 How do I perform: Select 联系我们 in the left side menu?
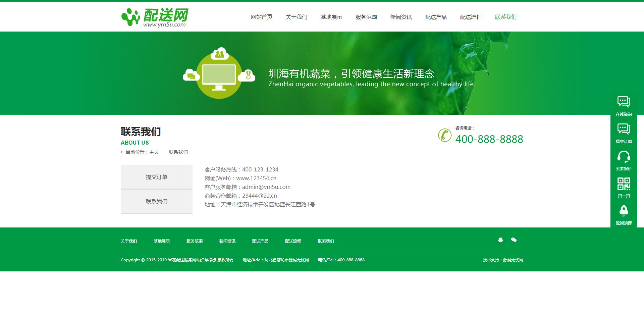click(x=156, y=202)
